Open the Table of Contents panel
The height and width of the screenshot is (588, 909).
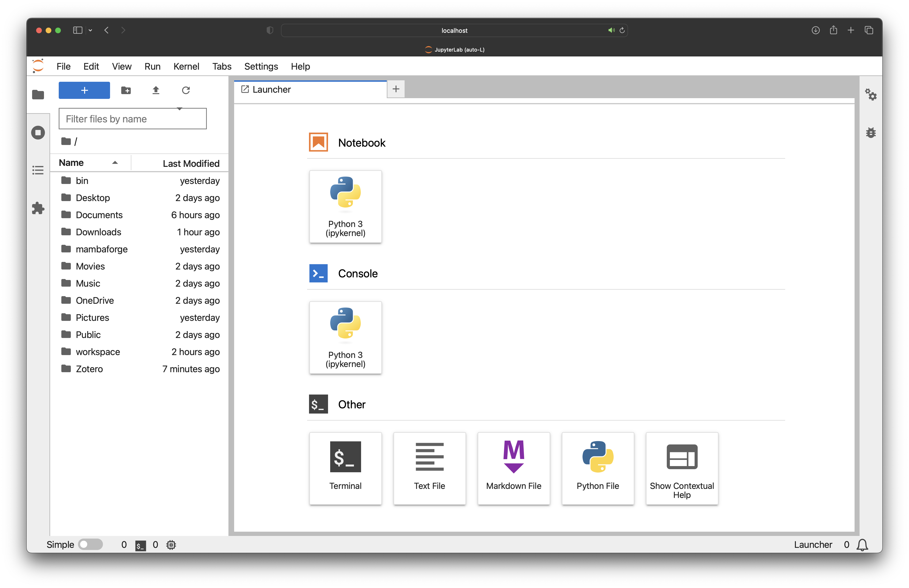click(38, 170)
